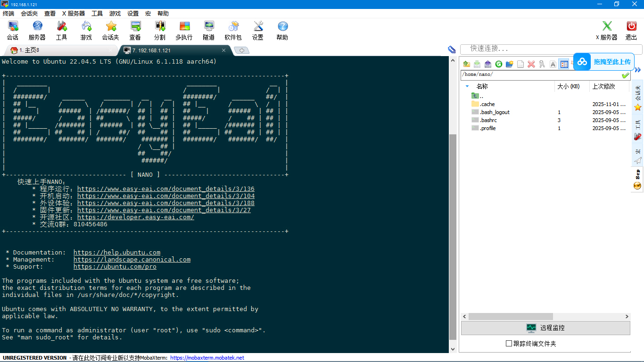Click the upload icon in SFTP toolbar
This screenshot has width=644, height=362.
point(487,64)
